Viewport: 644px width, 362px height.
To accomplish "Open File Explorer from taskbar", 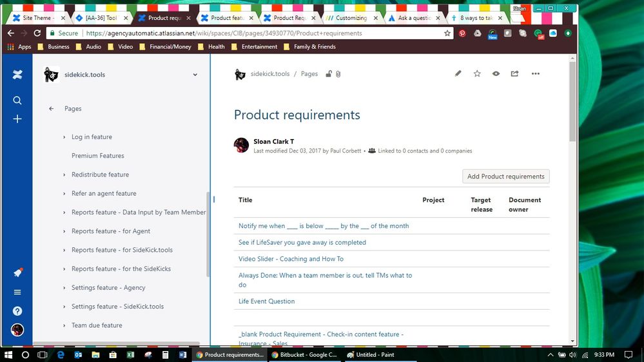I will [x=95, y=355].
